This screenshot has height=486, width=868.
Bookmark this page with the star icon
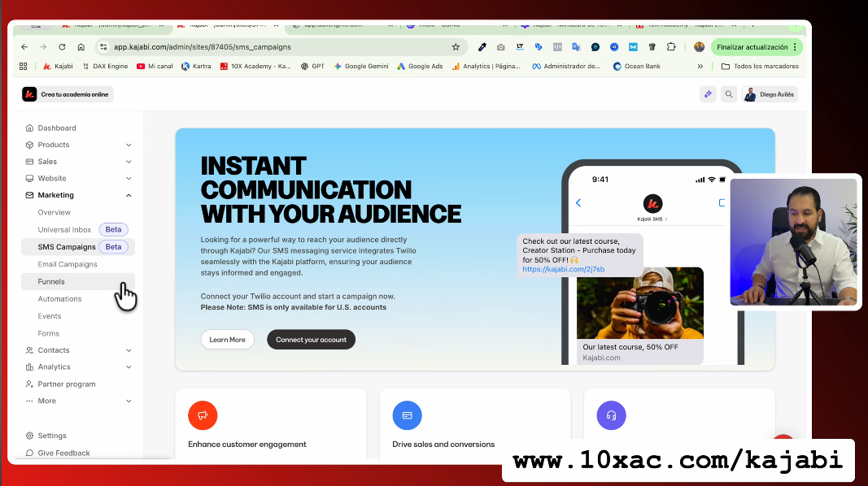tap(456, 47)
